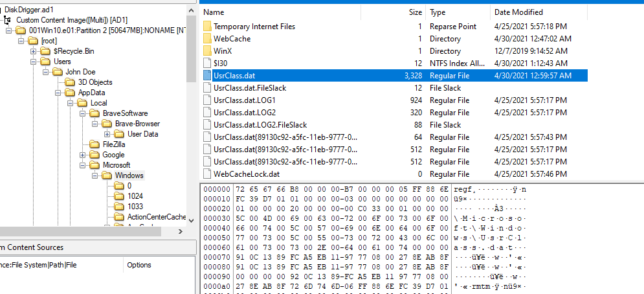Viewport: 644px width, 294px height.
Task: Collapse the BraveSoftware tree node
Action: pyautogui.click(x=82, y=113)
